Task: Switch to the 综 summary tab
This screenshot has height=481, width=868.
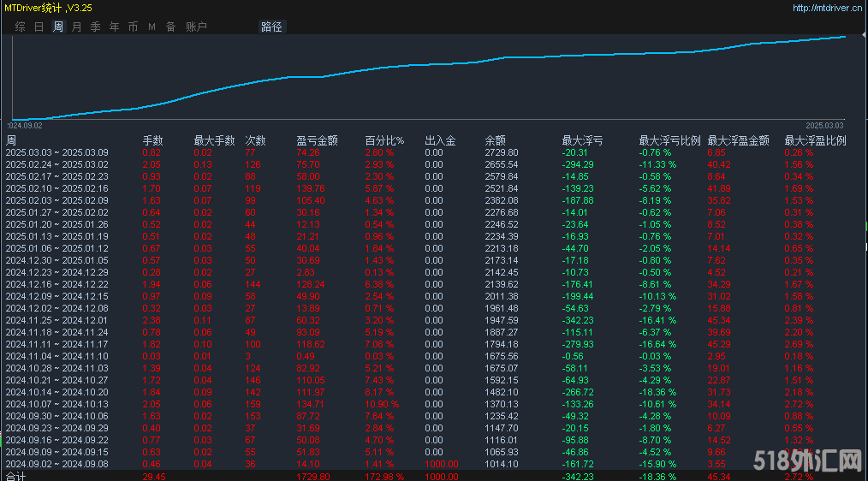Action: [20, 27]
